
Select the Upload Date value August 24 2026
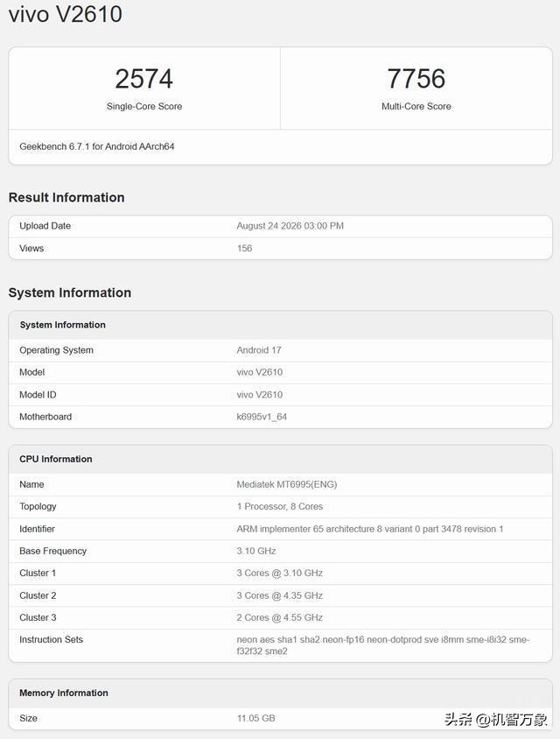pyautogui.click(x=290, y=226)
